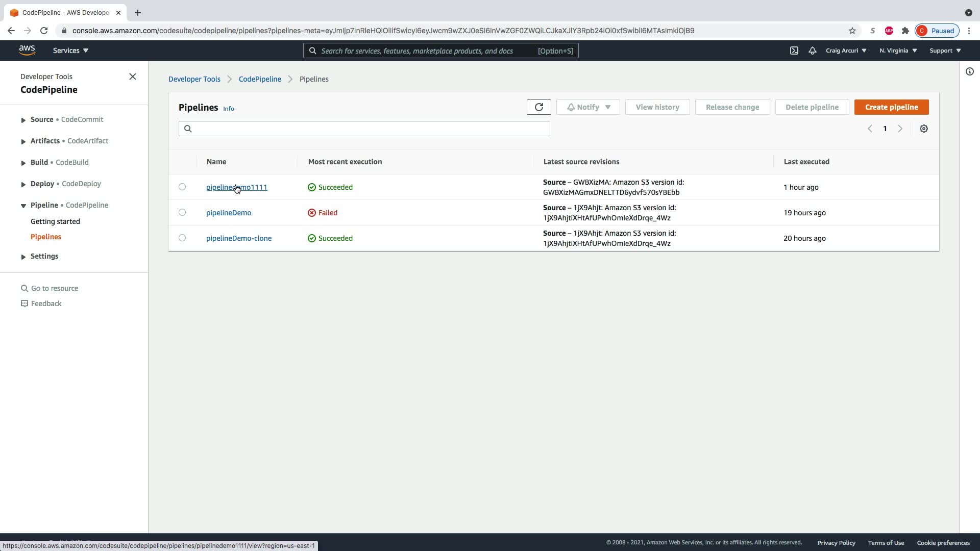Screen dimensions: 980x551
Task: Open table preferences gear icon
Action: (923, 129)
